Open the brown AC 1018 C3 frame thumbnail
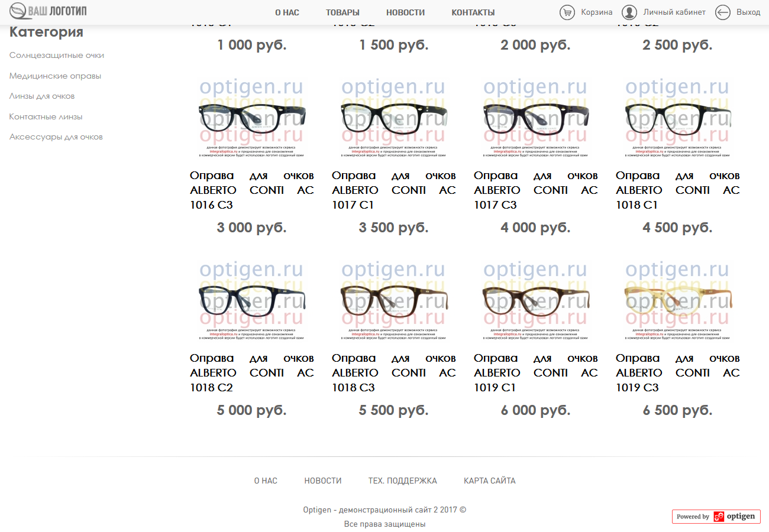Image resolution: width=769 pixels, height=532 pixels. [393, 300]
